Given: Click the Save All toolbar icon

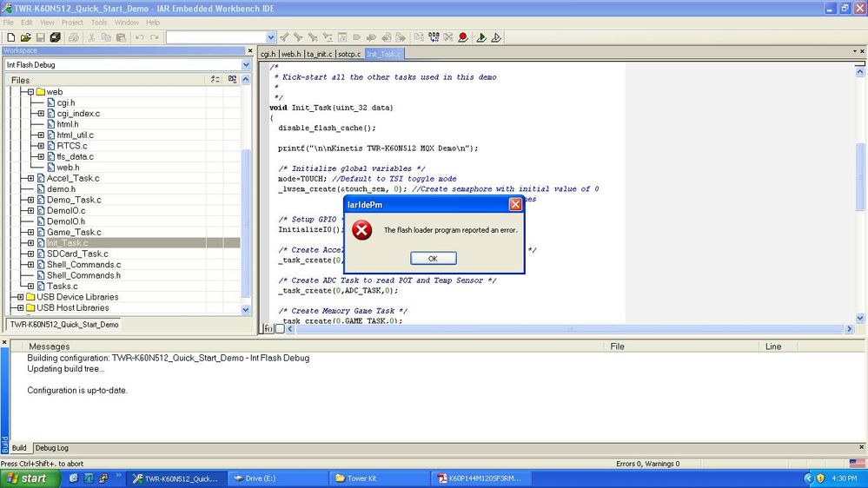Looking at the screenshot, I should [x=55, y=37].
